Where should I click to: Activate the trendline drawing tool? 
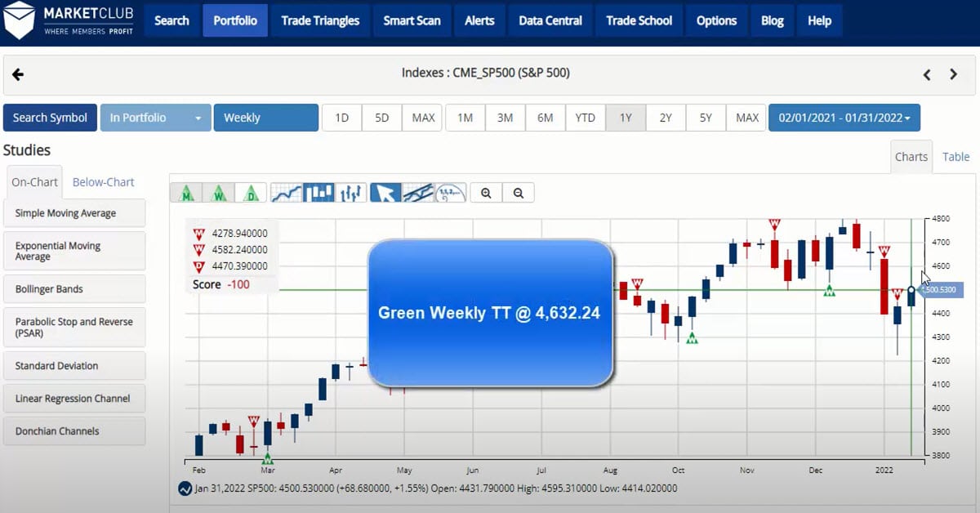[x=419, y=193]
